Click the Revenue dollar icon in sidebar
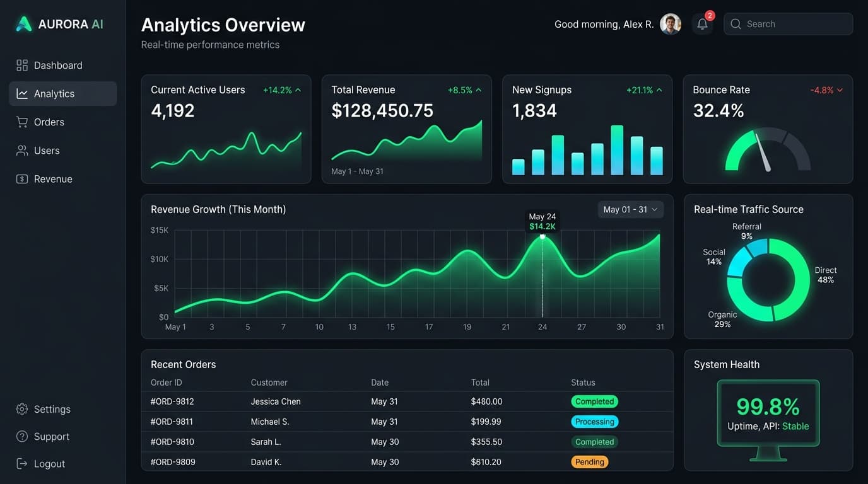Viewport: 868px width, 484px height. pyautogui.click(x=22, y=179)
